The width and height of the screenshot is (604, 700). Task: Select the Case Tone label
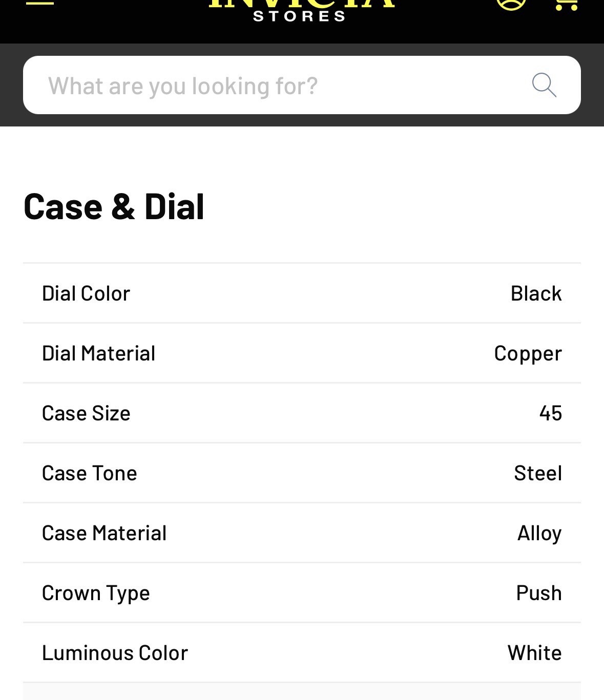pos(90,473)
